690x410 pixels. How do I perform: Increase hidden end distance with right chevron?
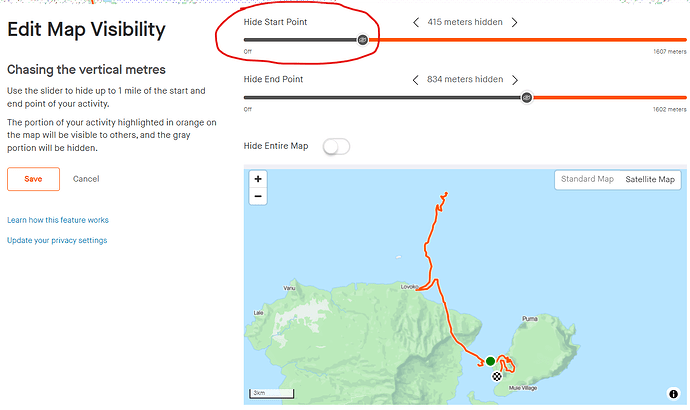pos(515,80)
